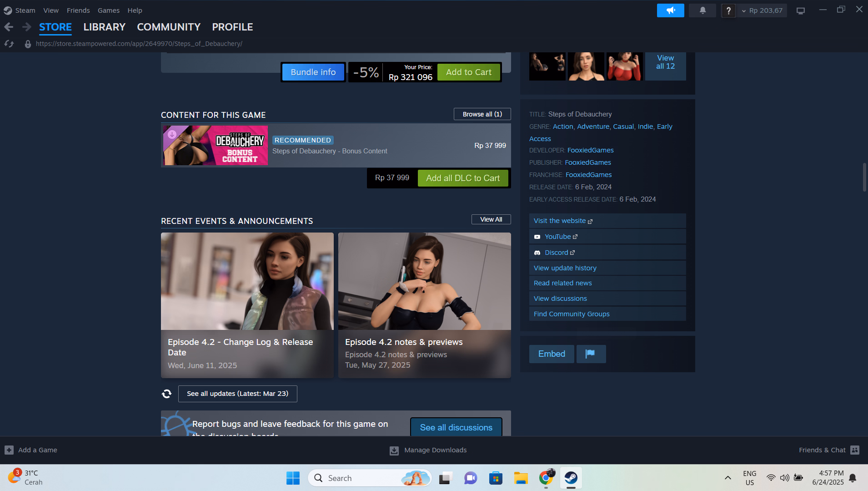Image resolution: width=868 pixels, height=491 pixels.
Task: Show hidden tray icons chevron
Action: 728,478
